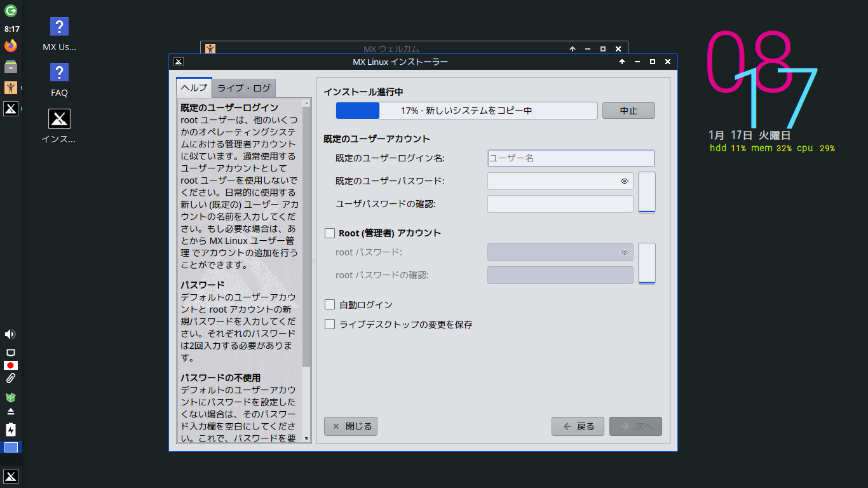The height and width of the screenshot is (488, 868).
Task: Click the user password strength meter
Action: 646,192
